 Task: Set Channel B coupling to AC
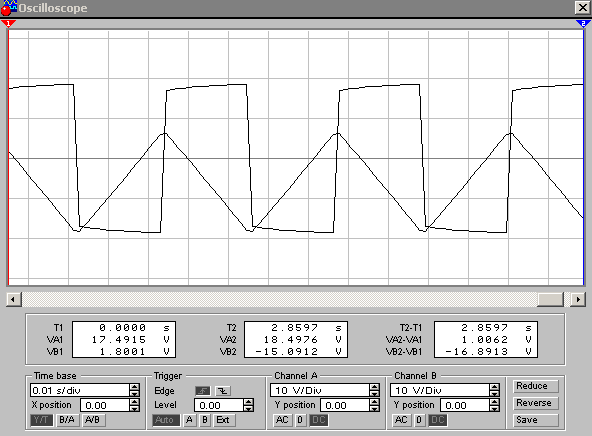pyautogui.click(x=401, y=420)
